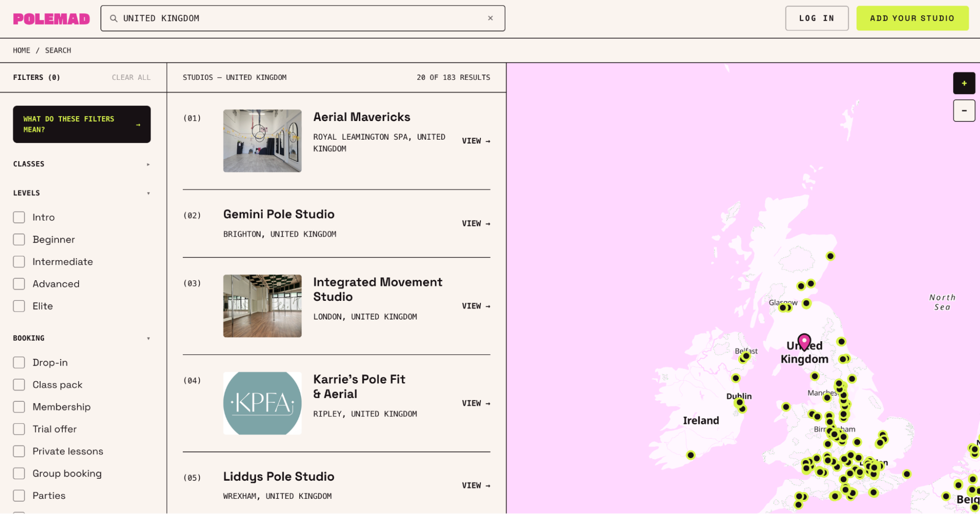
Task: Tick the Group booking checkbox
Action: point(19,473)
